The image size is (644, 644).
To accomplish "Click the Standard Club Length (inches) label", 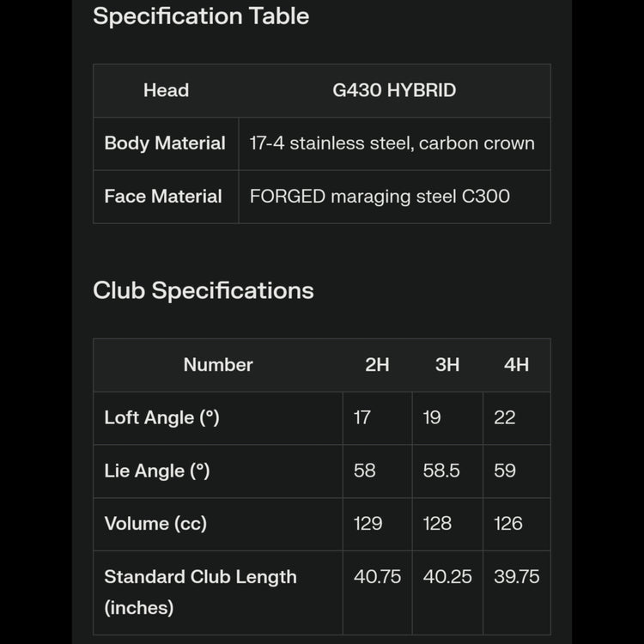I will tap(200, 592).
